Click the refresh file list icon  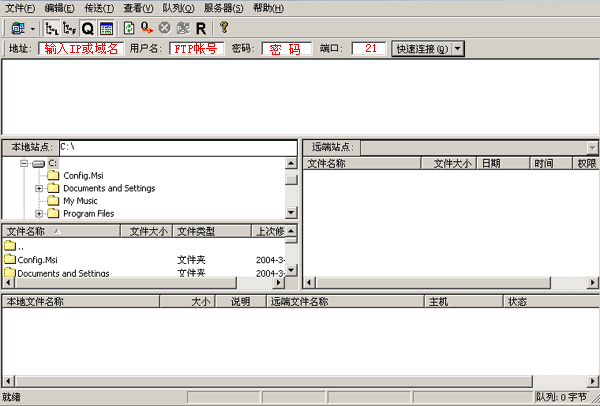pos(129,28)
